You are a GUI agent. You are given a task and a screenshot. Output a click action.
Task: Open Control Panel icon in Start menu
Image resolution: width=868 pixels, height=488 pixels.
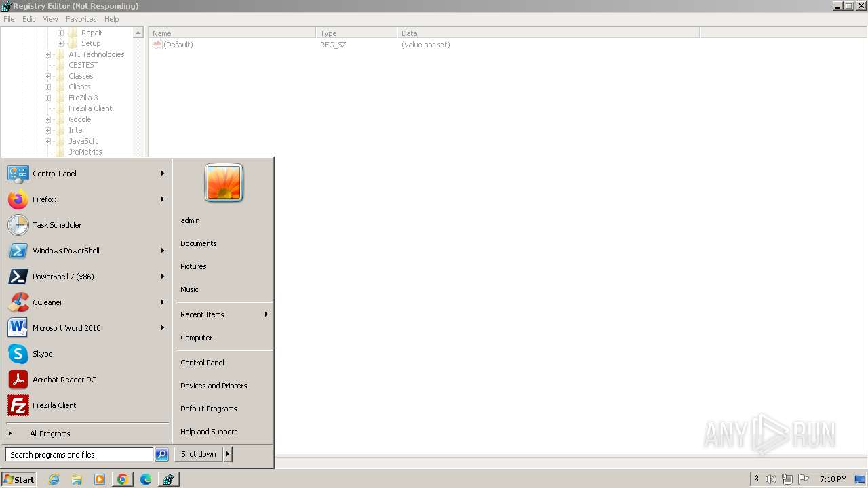(x=18, y=174)
